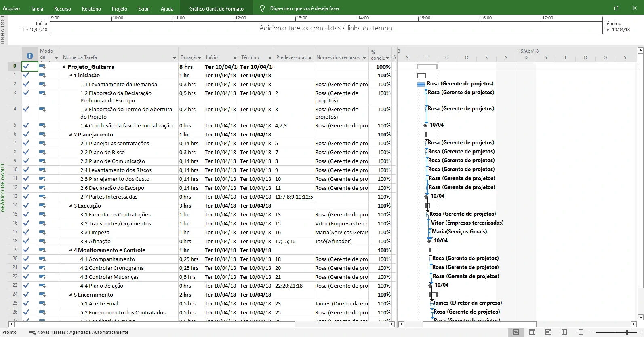Click the Gantt chart vertical scroll up arrow
The height and width of the screenshot is (337, 644).
(640, 50)
